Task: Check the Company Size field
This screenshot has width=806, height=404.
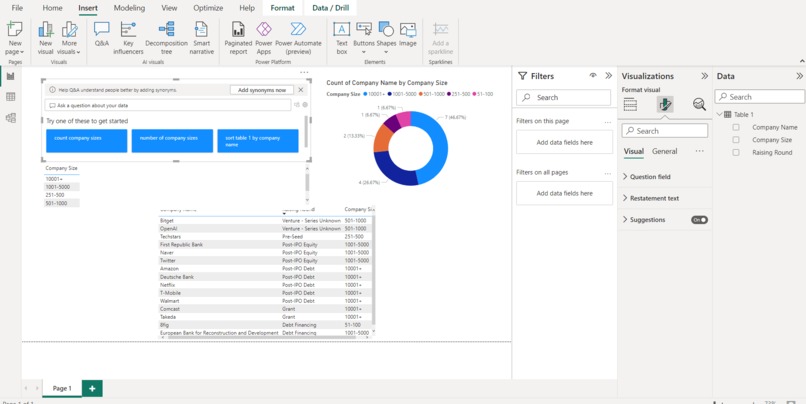Action: (x=736, y=140)
